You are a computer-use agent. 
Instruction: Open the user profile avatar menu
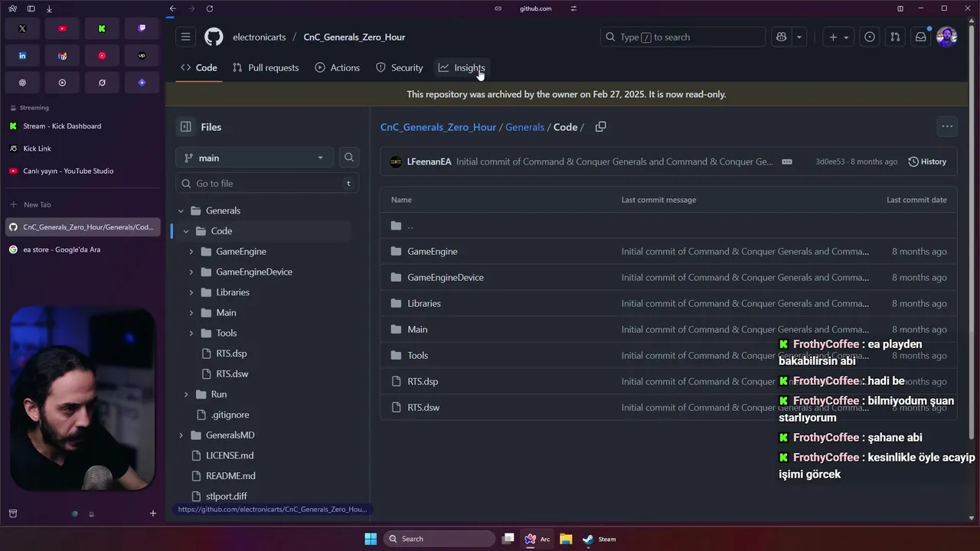point(946,37)
